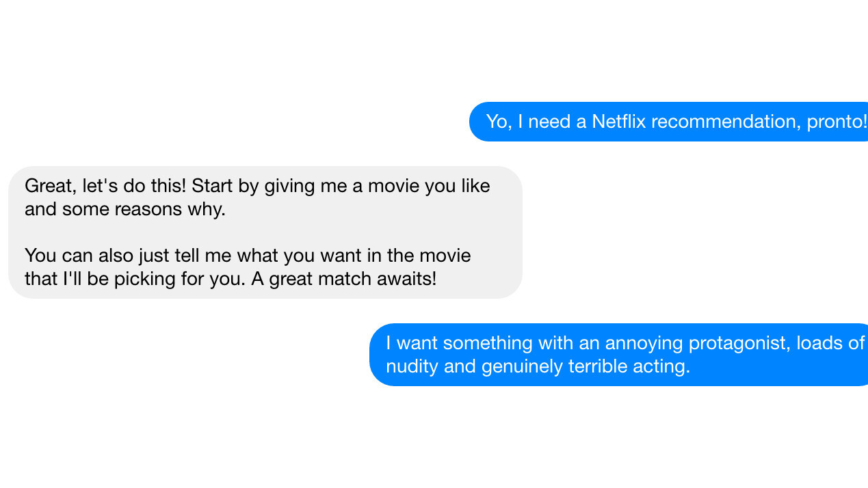868x488 pixels.
Task: Click the word "Yo," in top message
Action: (497, 122)
